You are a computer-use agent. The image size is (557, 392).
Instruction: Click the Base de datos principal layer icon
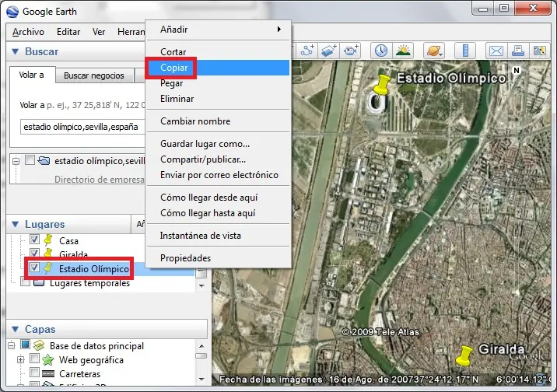click(39, 345)
